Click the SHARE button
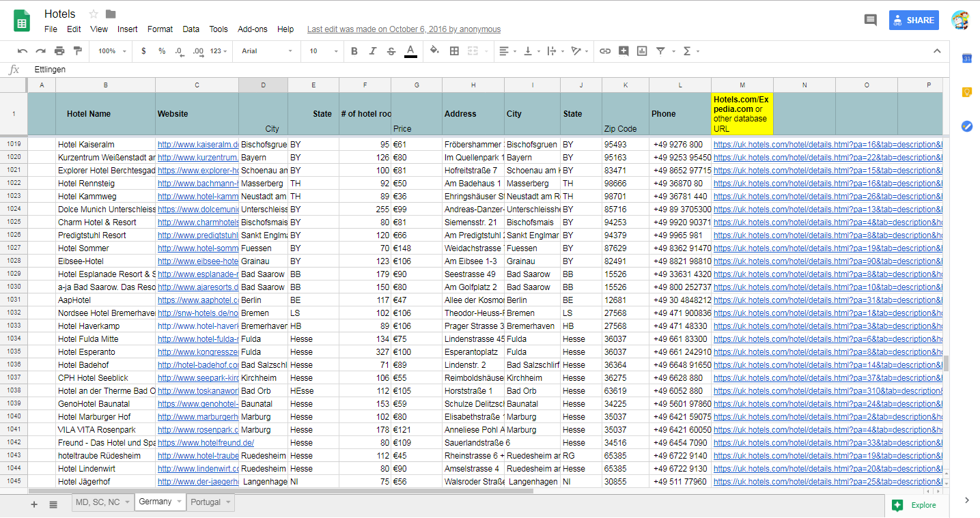980x518 pixels. (914, 20)
